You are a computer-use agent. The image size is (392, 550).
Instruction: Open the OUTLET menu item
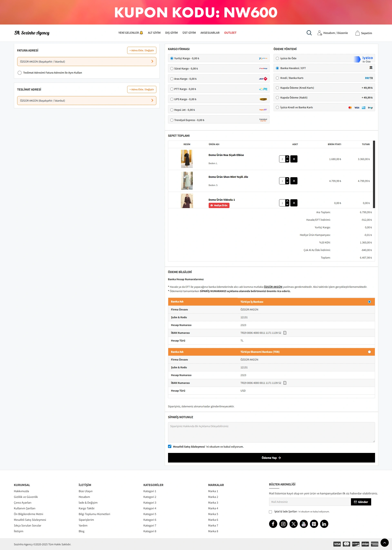[x=230, y=33]
